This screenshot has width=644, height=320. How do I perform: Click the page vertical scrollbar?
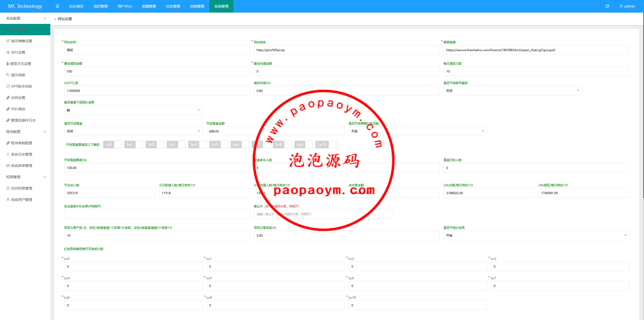(643, 106)
